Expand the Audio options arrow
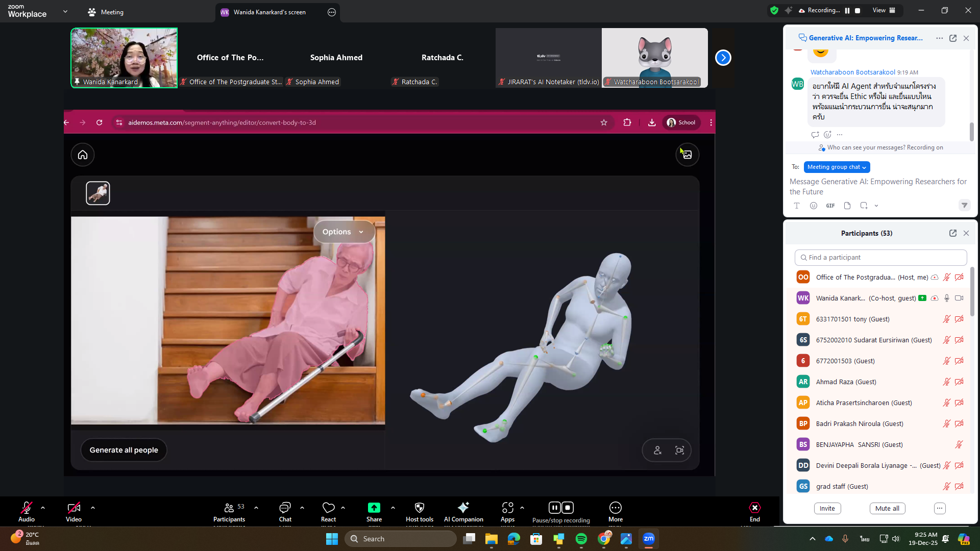 pos(43,508)
